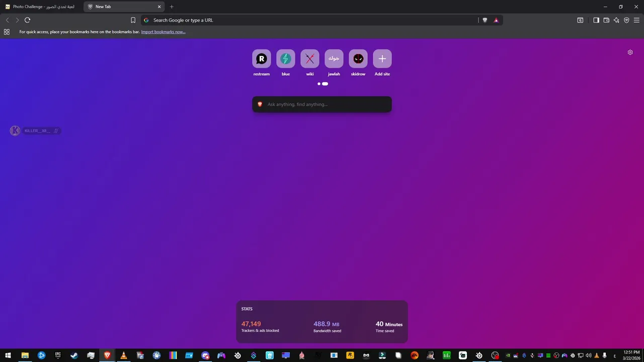Screen dimensions: 644x362
Task: Bookmark this page using bookmark icon
Action: tap(133, 20)
